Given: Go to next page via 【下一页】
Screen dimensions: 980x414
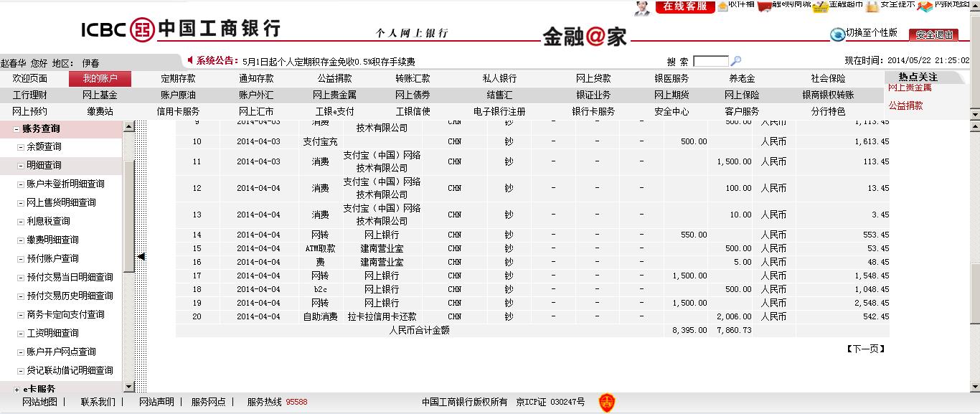Looking at the screenshot, I should (x=865, y=349).
